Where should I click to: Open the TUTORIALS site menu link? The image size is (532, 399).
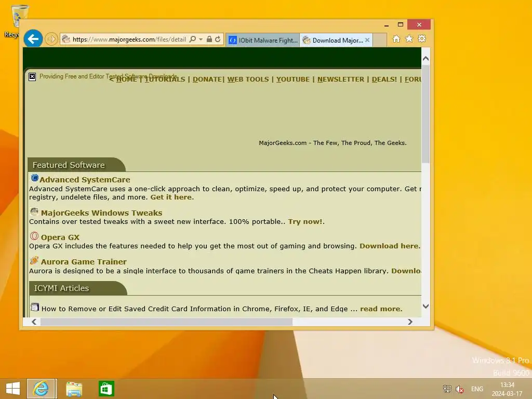click(165, 79)
